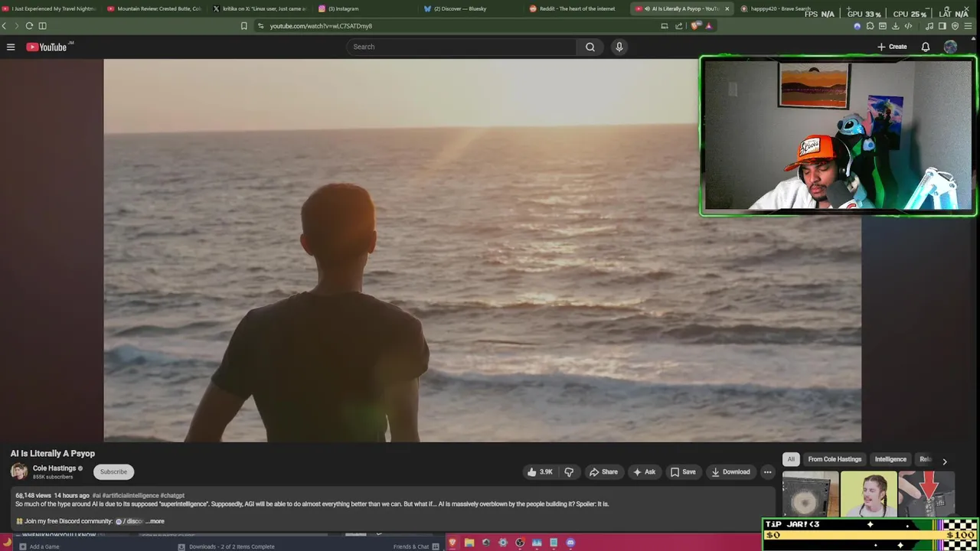Open Cole Hastings channel name link
Viewport: 980px width, 551px height.
coord(54,468)
